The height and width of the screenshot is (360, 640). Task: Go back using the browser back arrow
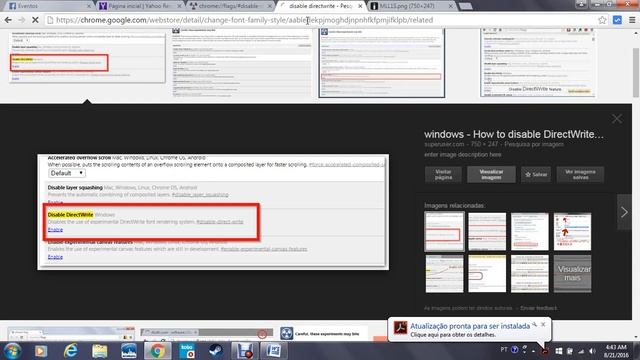pos(8,20)
